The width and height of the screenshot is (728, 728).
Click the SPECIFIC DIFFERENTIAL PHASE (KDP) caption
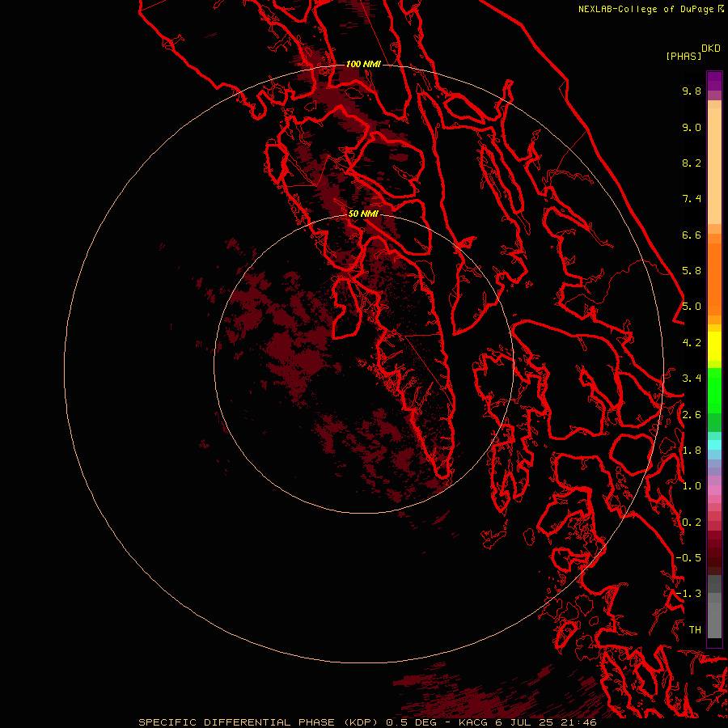tap(260, 722)
